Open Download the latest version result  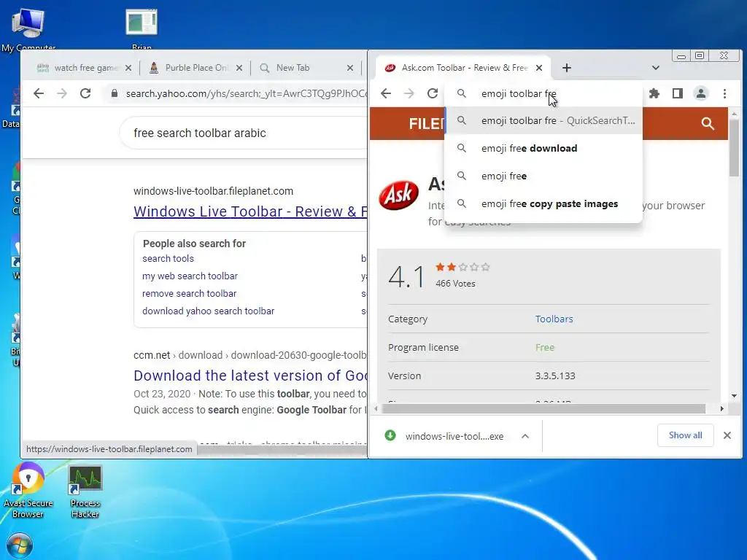pyautogui.click(x=250, y=376)
